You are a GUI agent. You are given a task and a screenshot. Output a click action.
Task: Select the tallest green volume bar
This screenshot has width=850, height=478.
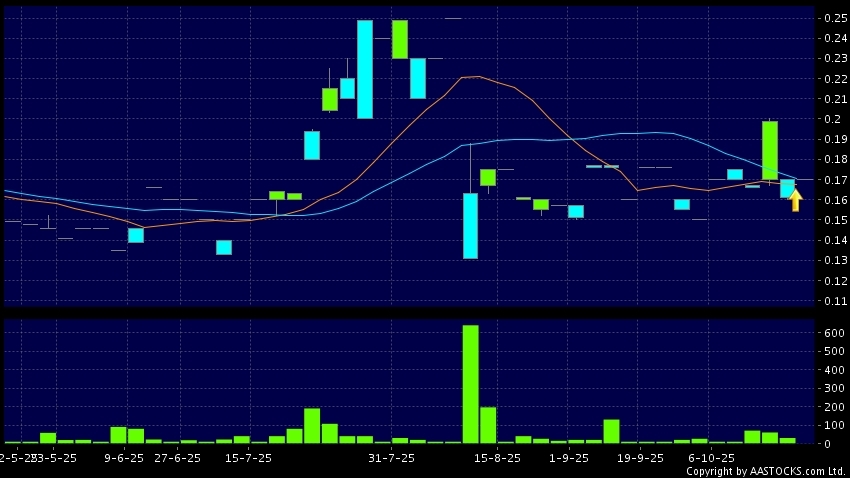click(x=470, y=384)
